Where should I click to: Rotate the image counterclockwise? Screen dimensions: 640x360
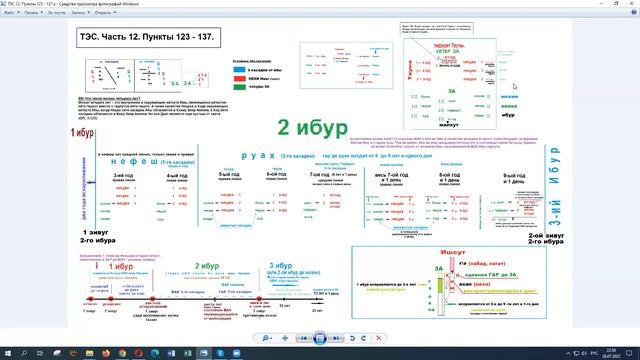coord(352,338)
